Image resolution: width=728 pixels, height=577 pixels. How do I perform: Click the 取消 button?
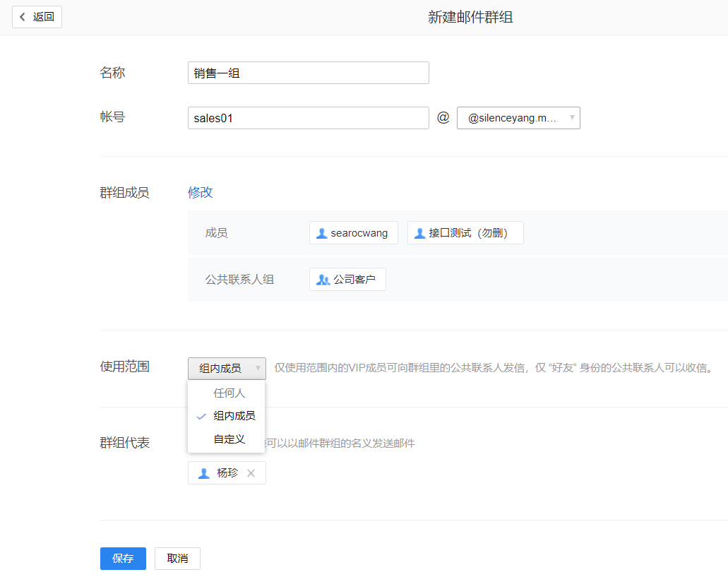coord(177,558)
